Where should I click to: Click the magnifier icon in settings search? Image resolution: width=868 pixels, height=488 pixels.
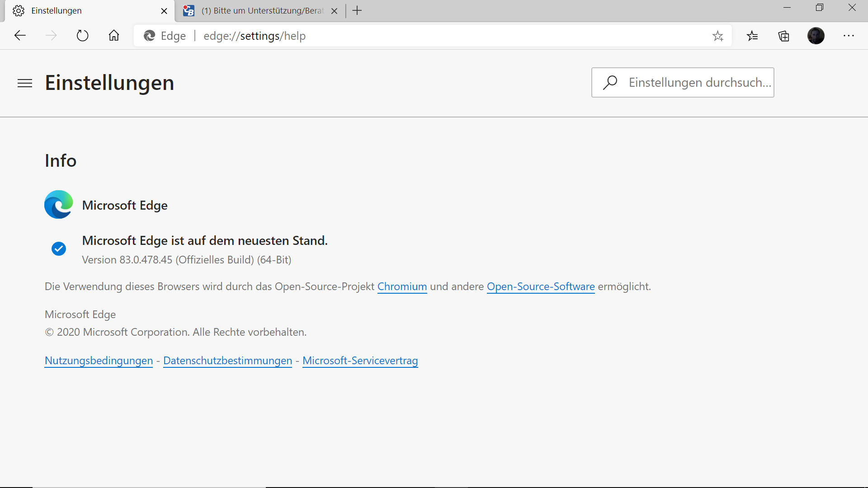click(x=610, y=82)
